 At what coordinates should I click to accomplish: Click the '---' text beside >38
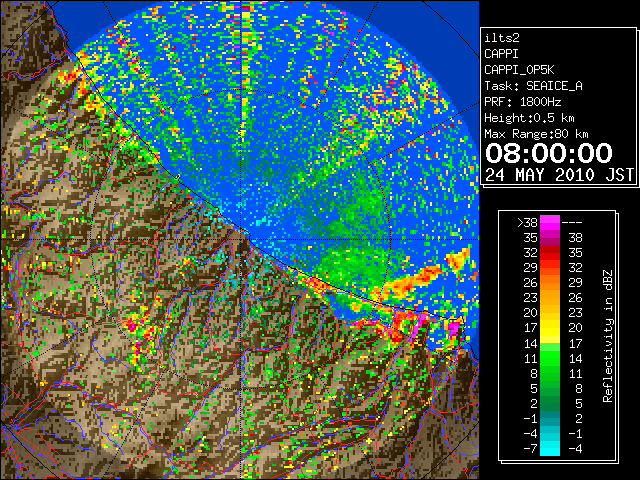click(572, 223)
